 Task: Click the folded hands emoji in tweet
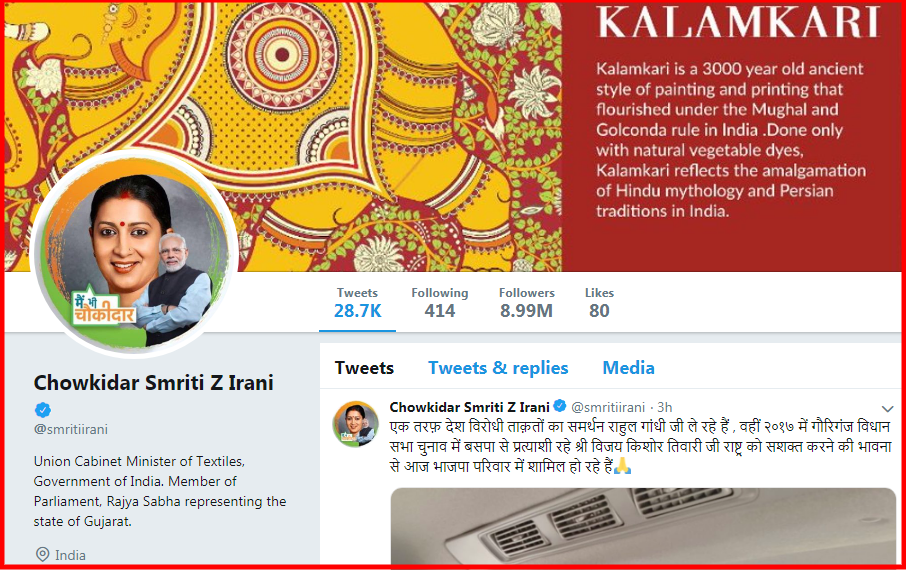click(x=622, y=466)
